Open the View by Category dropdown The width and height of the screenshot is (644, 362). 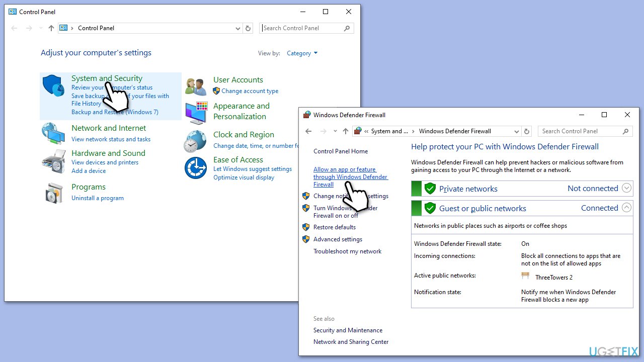click(x=302, y=53)
